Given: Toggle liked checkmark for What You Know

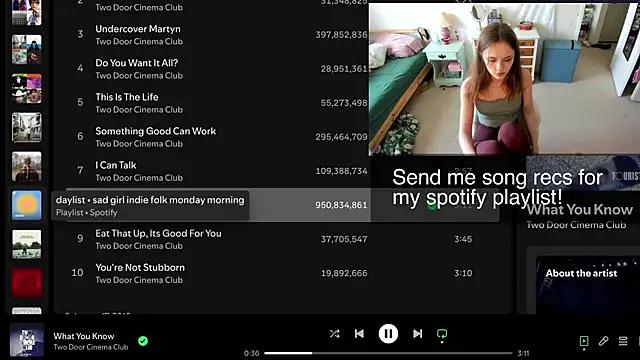Looking at the screenshot, I should click(143, 341).
